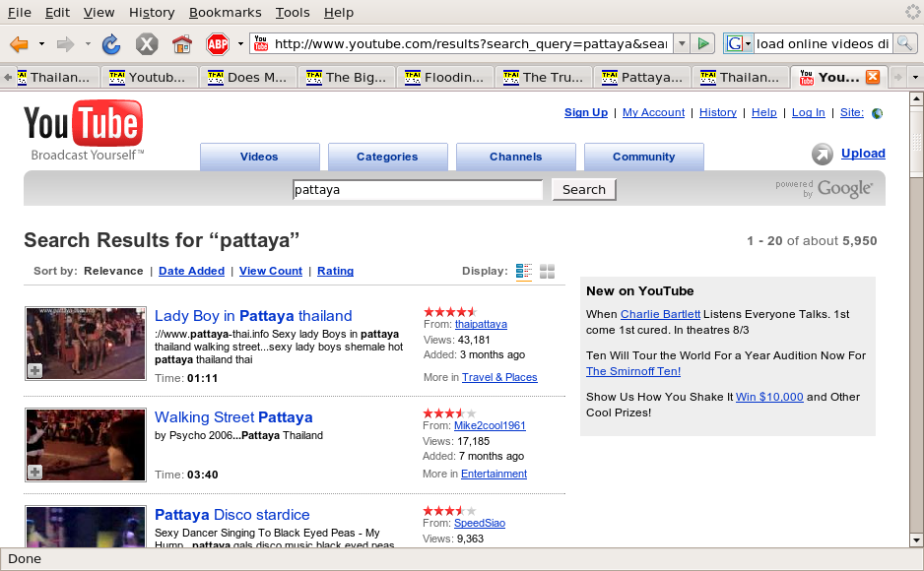
Task: Open the Adblock Plus dropdown arrow
Action: point(240,44)
